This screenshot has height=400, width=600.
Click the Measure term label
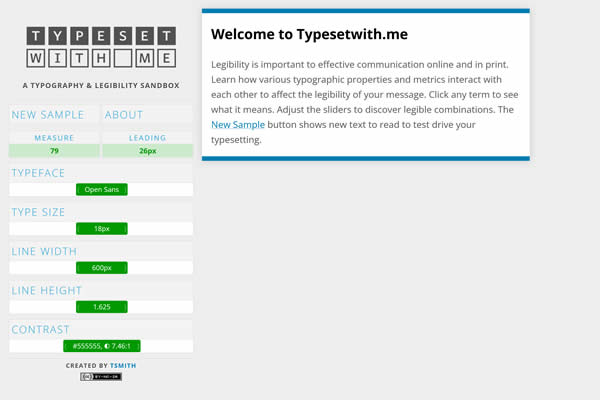point(54,138)
